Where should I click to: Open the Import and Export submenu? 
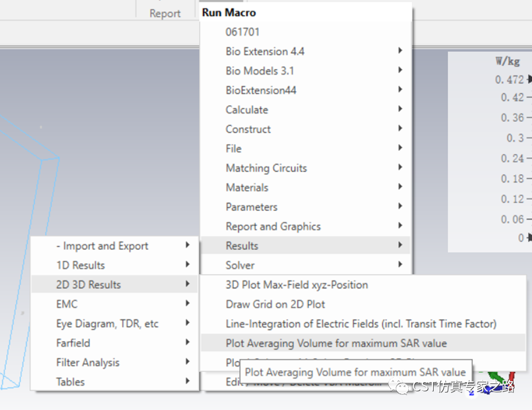[x=114, y=245]
